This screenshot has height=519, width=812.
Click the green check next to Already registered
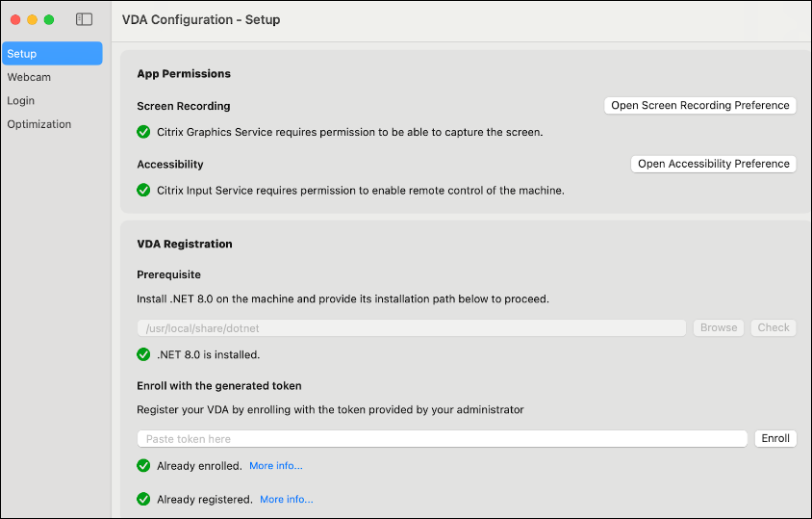click(x=143, y=500)
